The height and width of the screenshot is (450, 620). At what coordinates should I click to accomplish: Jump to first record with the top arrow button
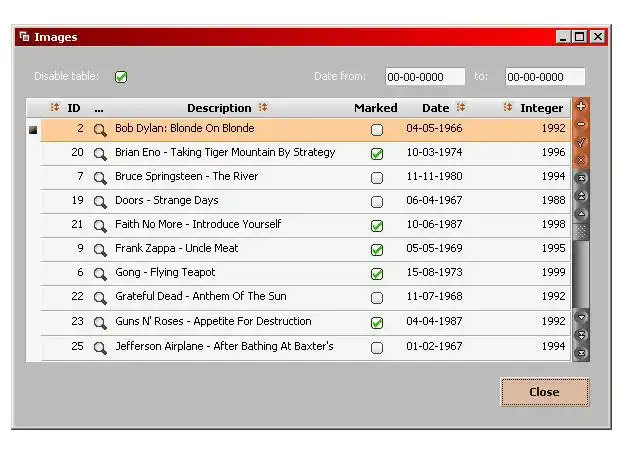(581, 178)
